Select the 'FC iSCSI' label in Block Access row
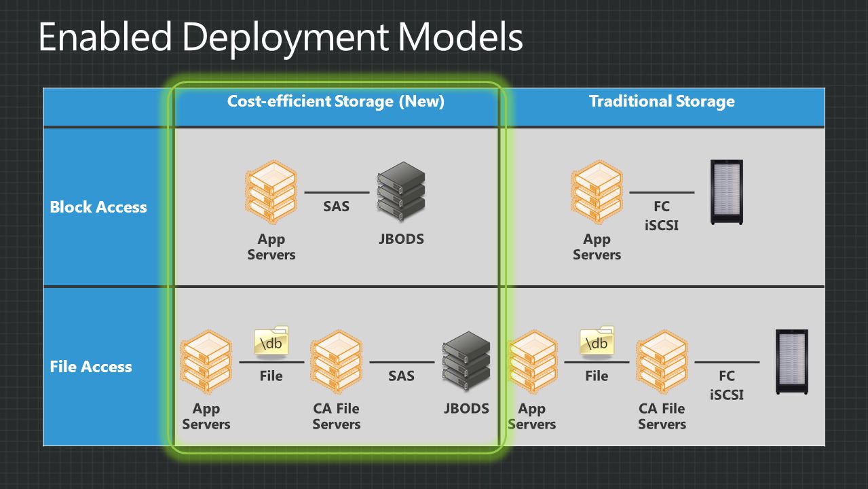This screenshot has height=489, width=868. pos(662,215)
